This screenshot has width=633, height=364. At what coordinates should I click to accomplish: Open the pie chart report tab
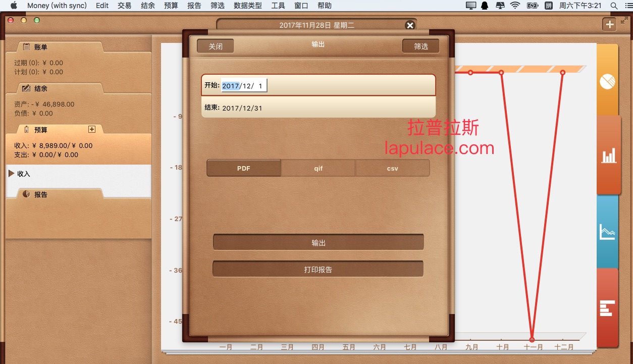(x=607, y=81)
